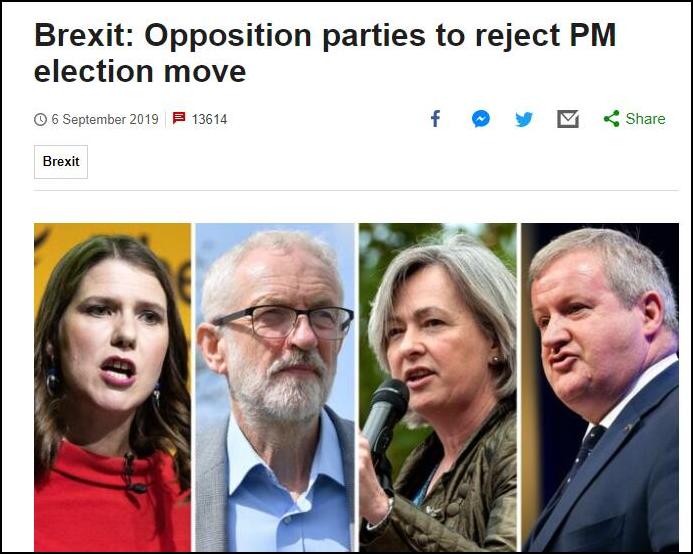The image size is (693, 554).
Task: Share article via Messenger icon
Action: point(481,119)
